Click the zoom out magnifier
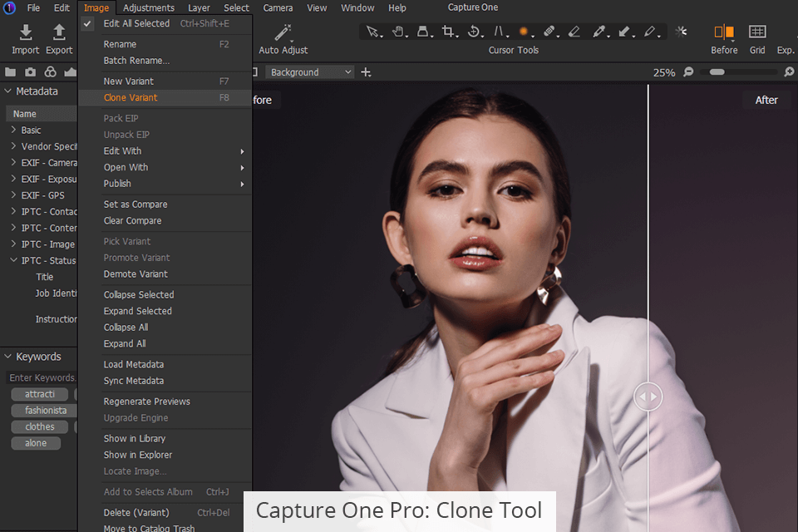Screen dimensions: 798x532 688,71
